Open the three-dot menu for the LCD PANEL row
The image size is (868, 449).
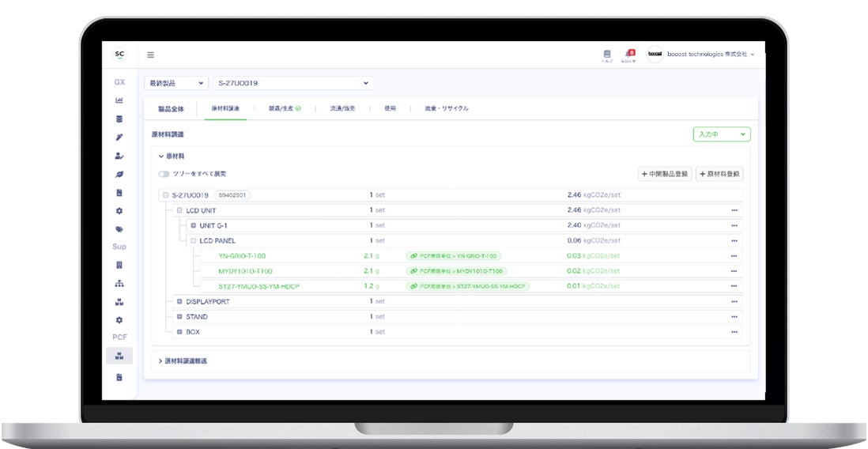coord(734,241)
